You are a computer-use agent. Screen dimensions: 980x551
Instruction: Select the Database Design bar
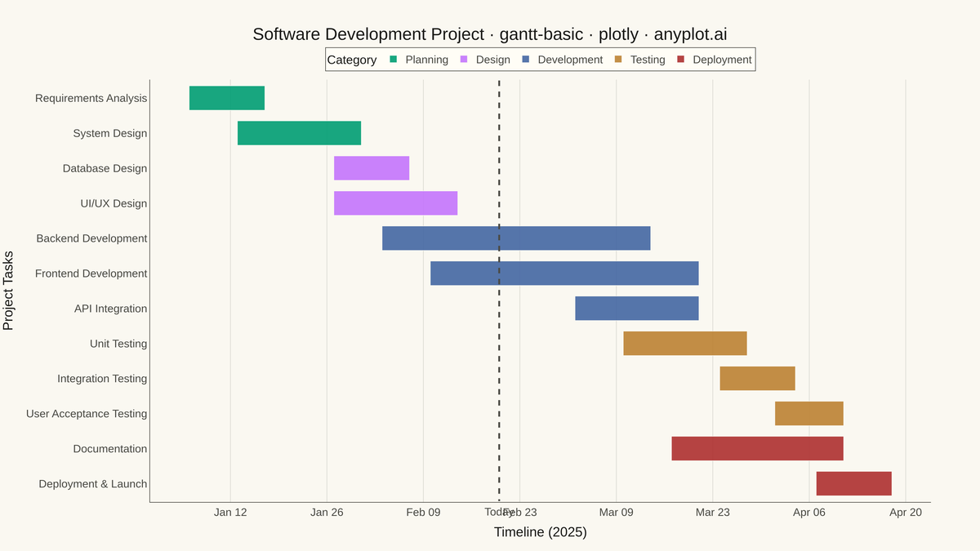(372, 168)
